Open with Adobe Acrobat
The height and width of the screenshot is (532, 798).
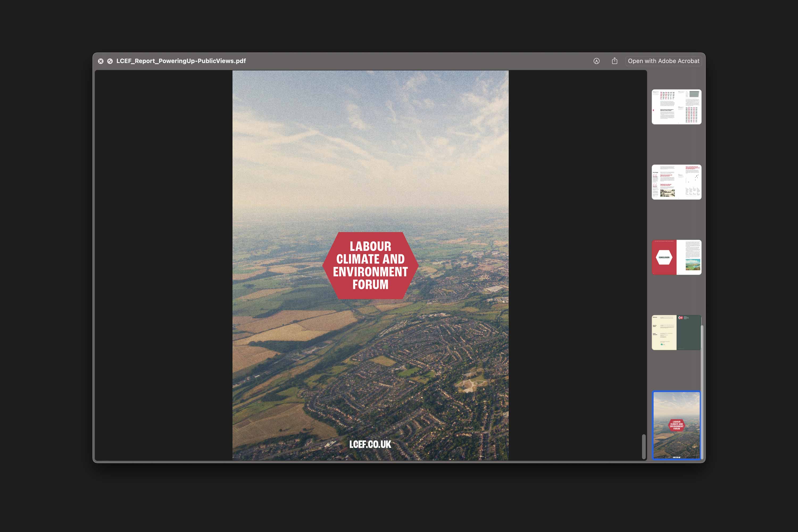[x=663, y=61]
